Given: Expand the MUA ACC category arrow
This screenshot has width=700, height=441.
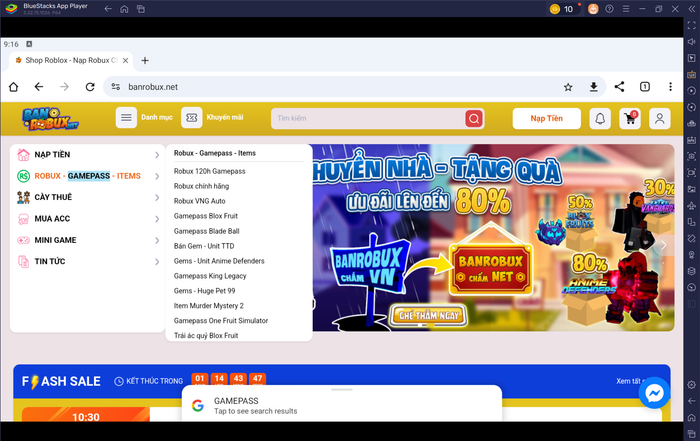Looking at the screenshot, I should click(x=157, y=219).
